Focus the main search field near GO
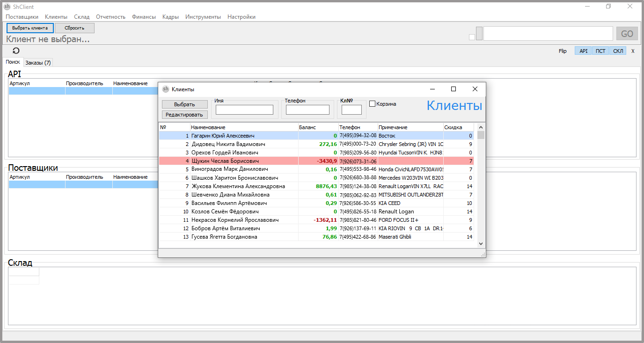 click(x=548, y=34)
